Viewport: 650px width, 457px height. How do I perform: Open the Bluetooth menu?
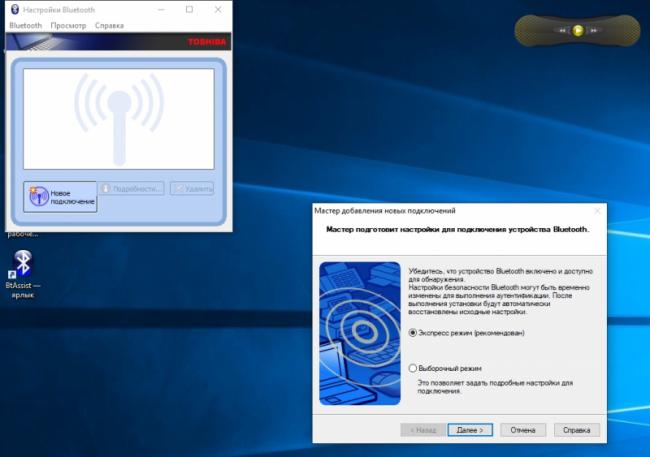(25, 24)
